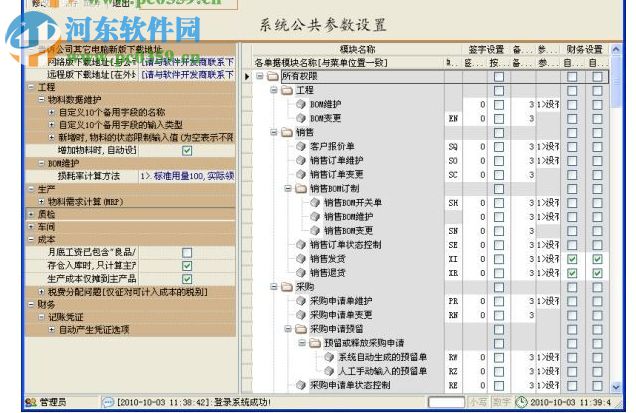Click 登录系统成功 message in status bar
The width and height of the screenshot is (636, 413).
click(x=242, y=402)
